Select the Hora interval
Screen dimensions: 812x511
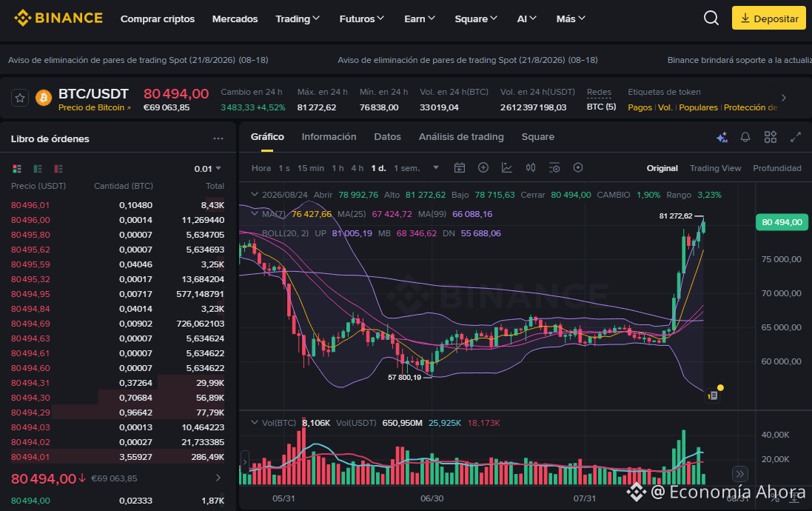point(261,168)
